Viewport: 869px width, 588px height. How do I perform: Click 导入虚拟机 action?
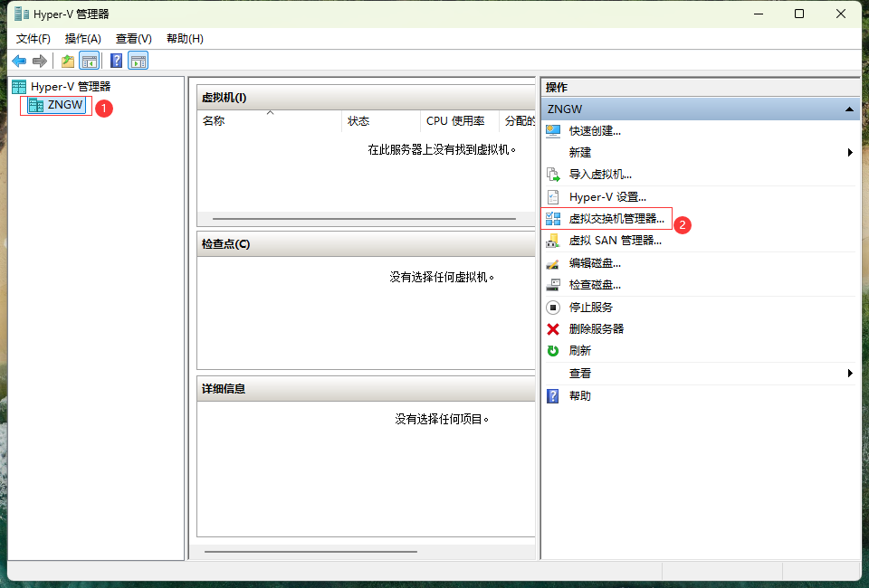(x=599, y=175)
